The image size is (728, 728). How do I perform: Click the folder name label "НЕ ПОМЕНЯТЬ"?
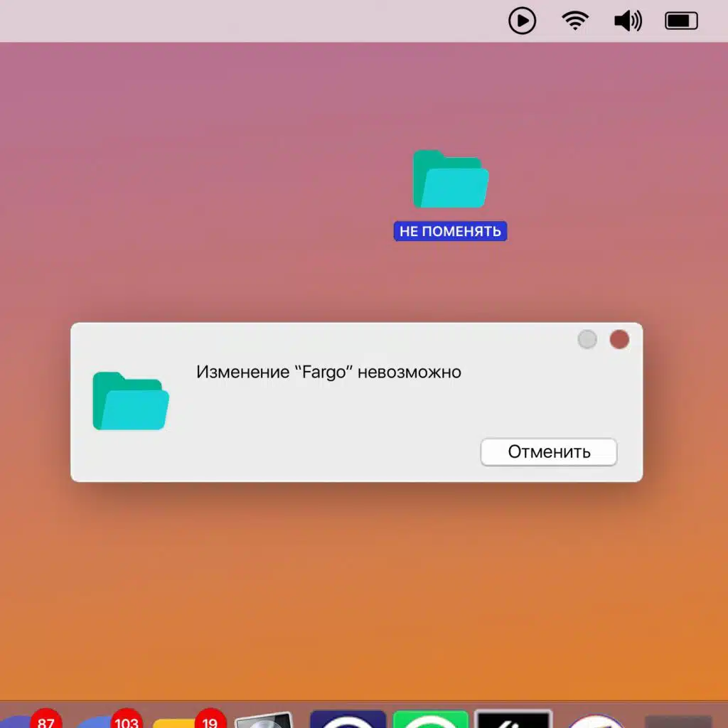450,231
